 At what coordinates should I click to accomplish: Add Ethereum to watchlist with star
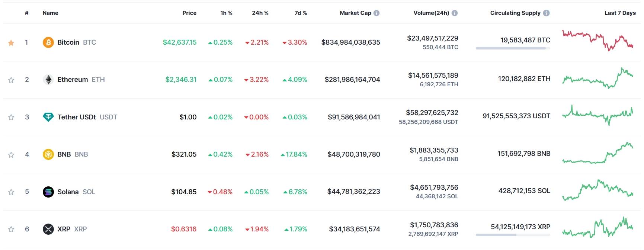(x=11, y=80)
